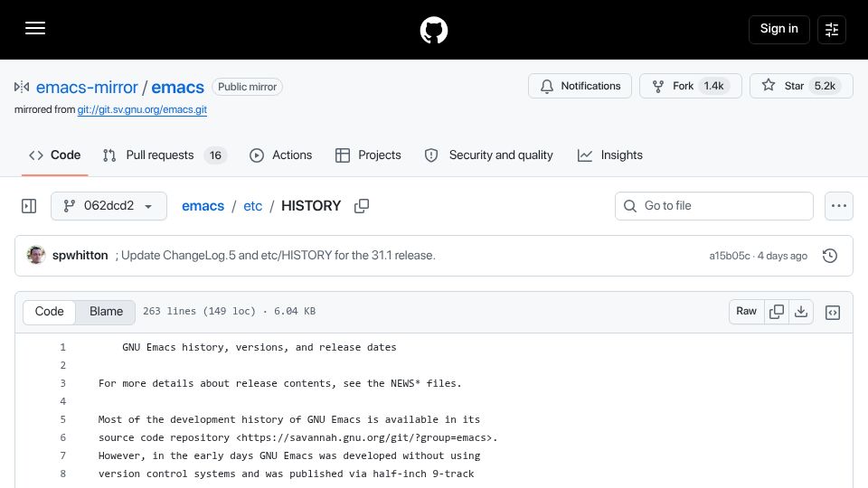
Task: Click the 'However, in the early days' line
Action: [x=289, y=455]
